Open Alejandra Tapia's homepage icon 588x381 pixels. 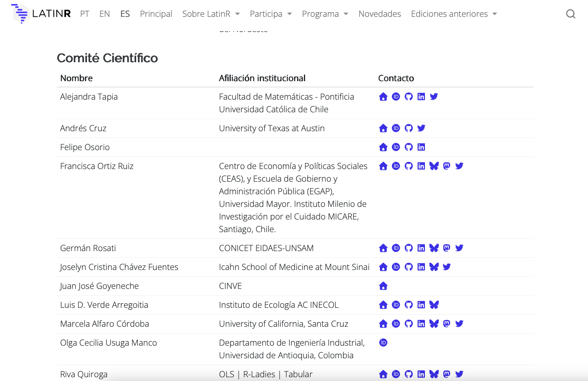pos(383,97)
